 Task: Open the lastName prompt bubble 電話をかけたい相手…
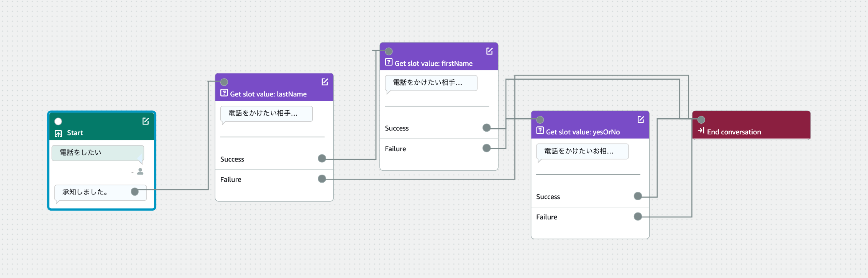(x=266, y=114)
